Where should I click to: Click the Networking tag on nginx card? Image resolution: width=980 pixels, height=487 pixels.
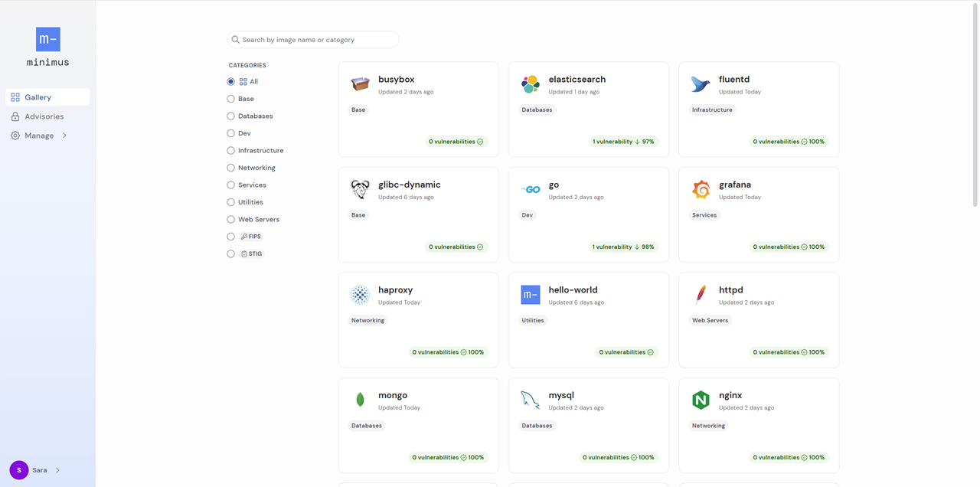708,426
